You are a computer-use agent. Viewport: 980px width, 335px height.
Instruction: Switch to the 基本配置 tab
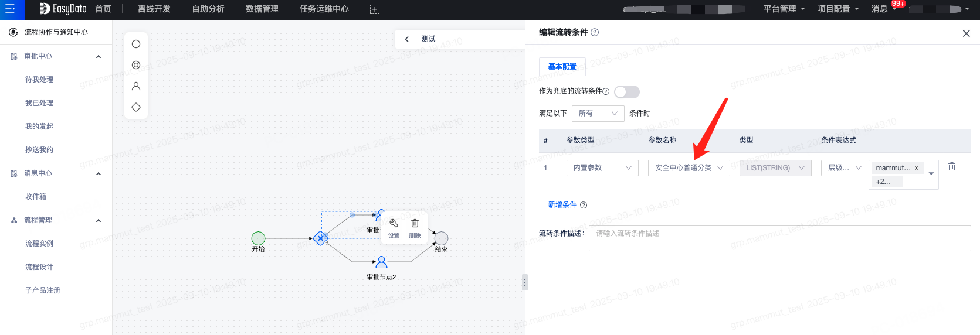point(562,67)
